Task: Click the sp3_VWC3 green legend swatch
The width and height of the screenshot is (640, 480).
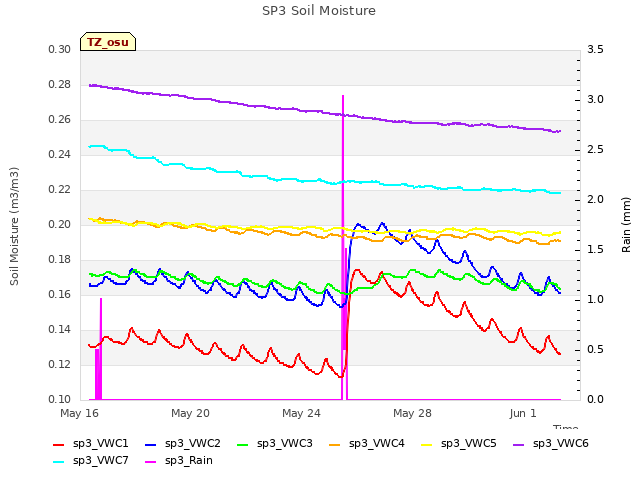Action: 243,444
